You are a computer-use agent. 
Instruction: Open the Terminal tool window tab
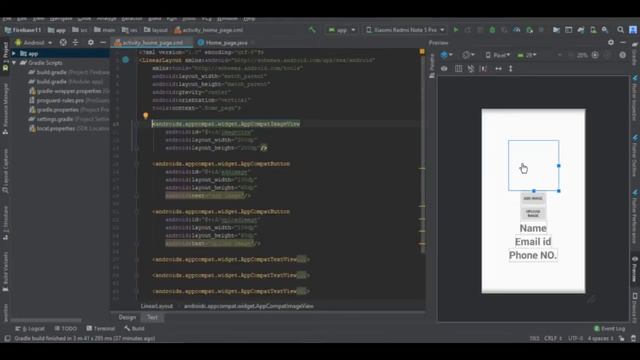[x=100, y=329]
